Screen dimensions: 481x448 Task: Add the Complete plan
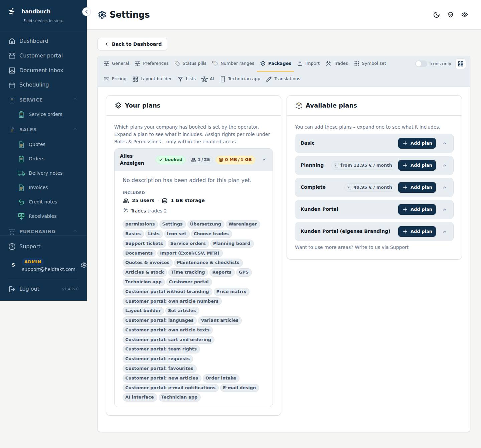coord(417,187)
